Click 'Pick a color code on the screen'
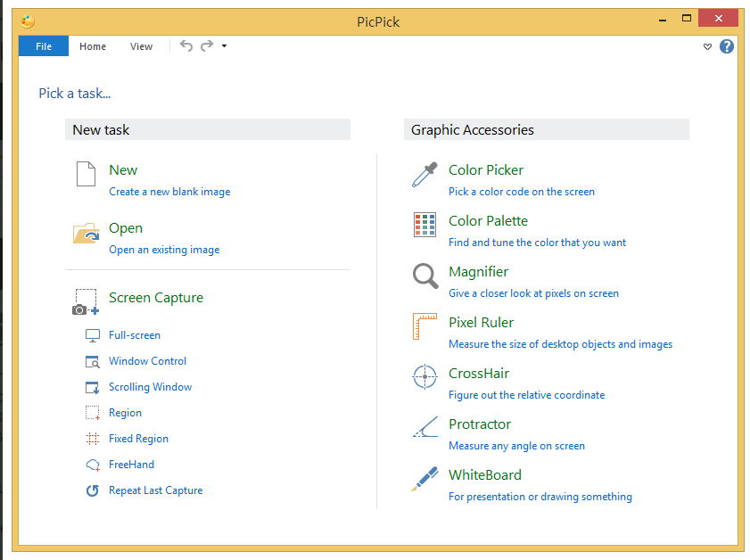The height and width of the screenshot is (560, 750). [x=522, y=192]
